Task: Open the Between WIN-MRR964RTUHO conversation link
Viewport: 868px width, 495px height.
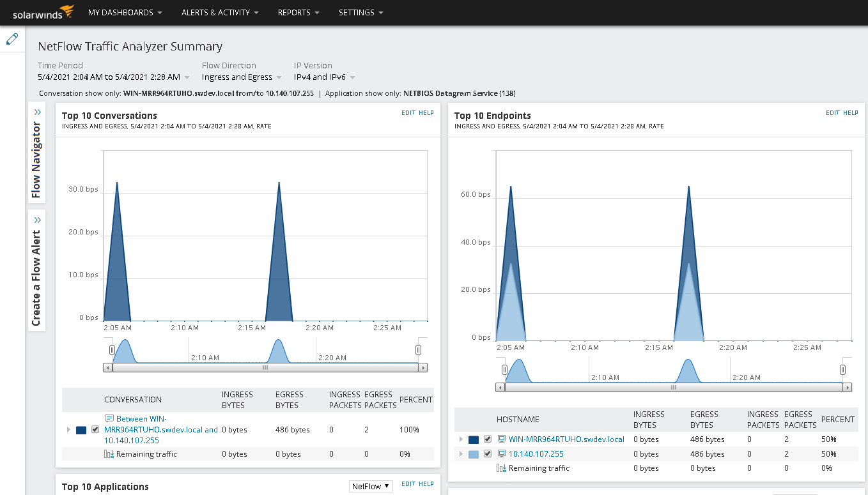Action: point(161,430)
